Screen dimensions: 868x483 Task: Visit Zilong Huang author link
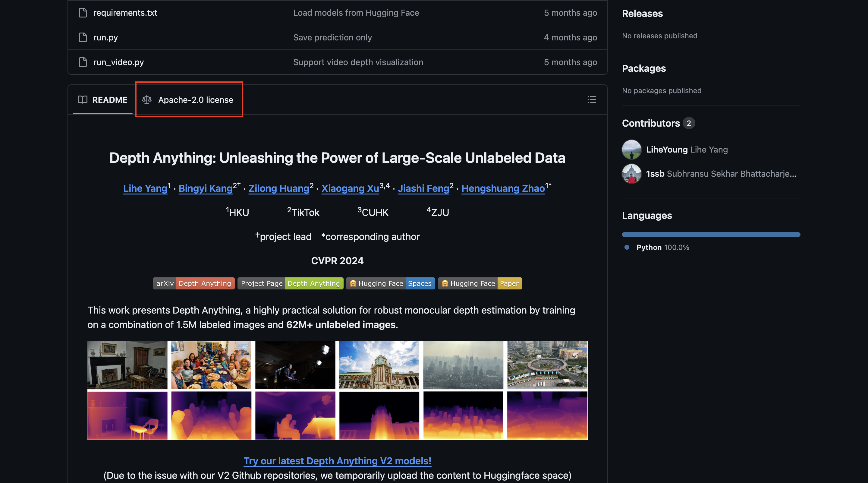tap(279, 188)
